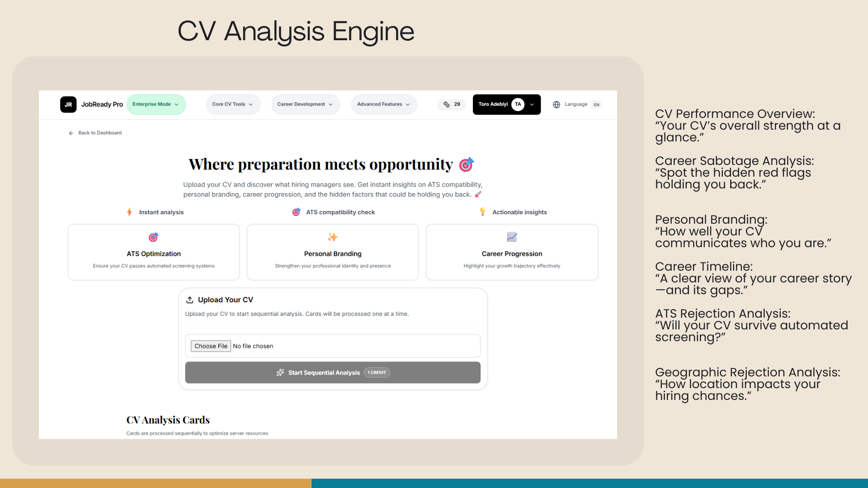Start Sequential Analysis
Image resolution: width=868 pixels, height=488 pixels.
click(x=333, y=373)
